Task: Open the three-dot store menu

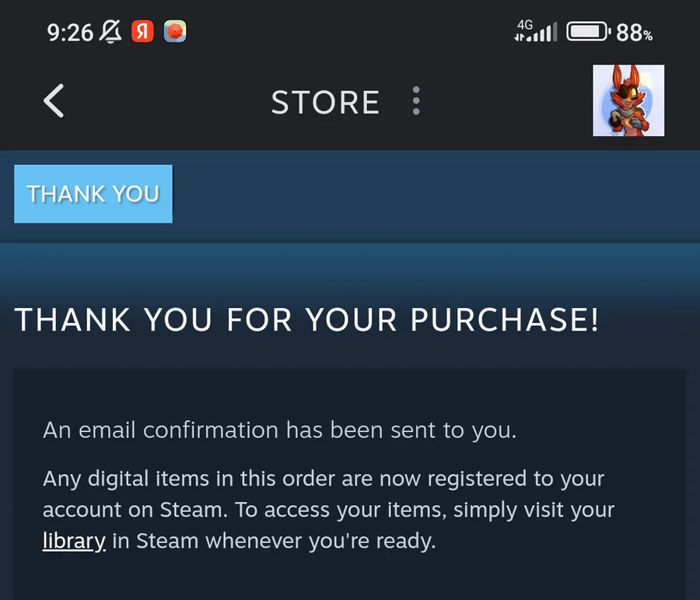Action: 416,101
